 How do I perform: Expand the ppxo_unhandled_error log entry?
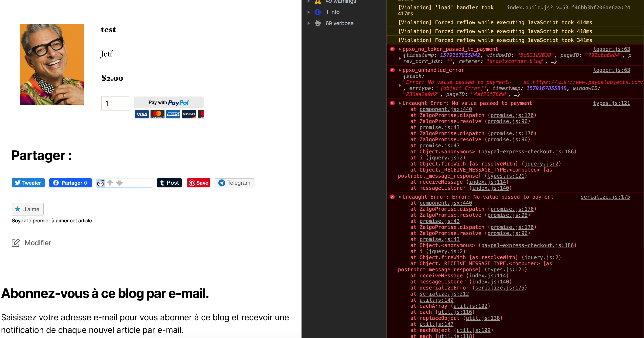400,70
